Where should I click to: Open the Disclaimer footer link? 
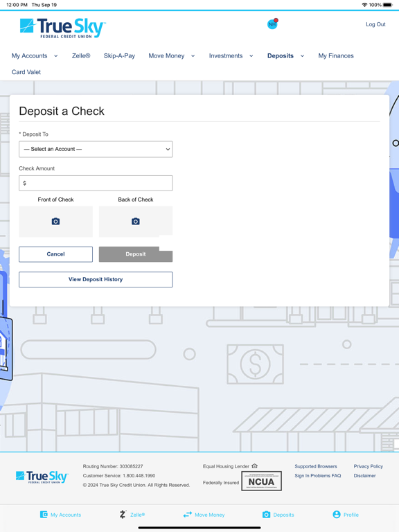pos(365,476)
